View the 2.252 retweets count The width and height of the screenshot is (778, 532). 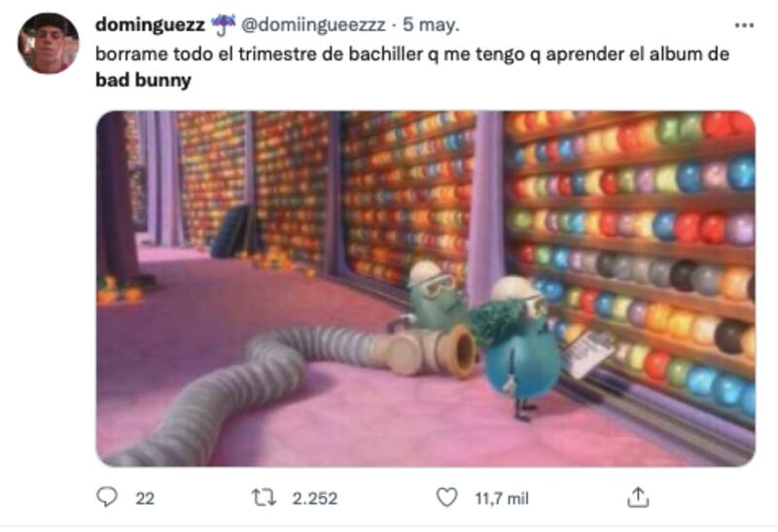click(x=314, y=498)
